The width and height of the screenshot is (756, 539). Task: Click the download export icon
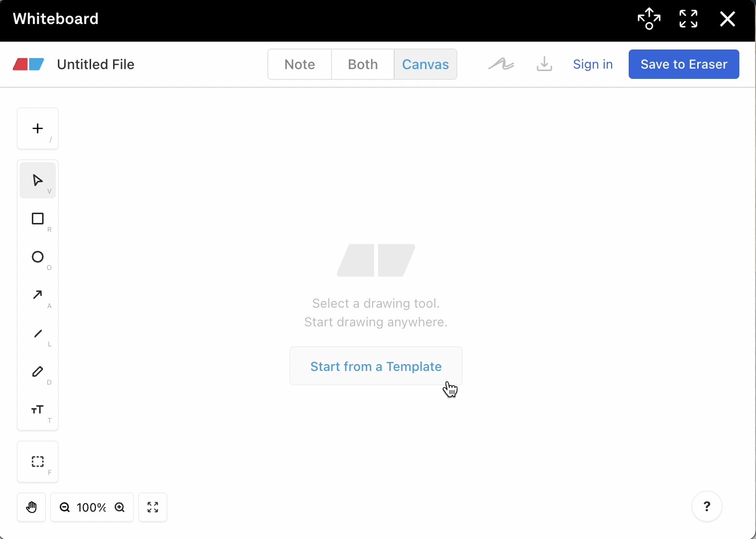(543, 64)
